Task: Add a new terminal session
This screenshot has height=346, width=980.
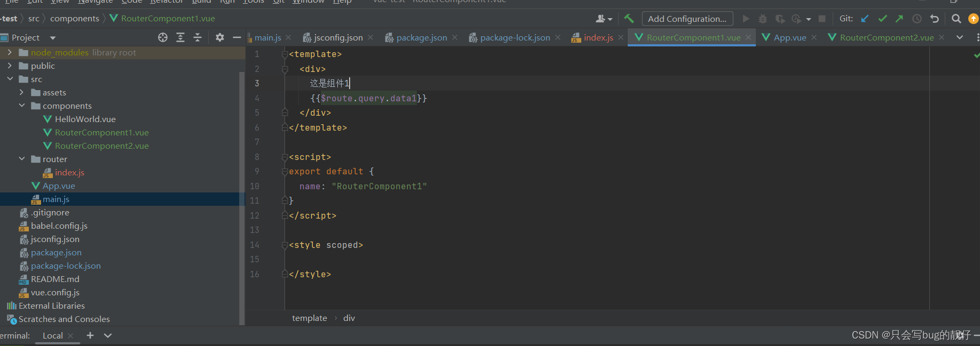Action: [90, 335]
